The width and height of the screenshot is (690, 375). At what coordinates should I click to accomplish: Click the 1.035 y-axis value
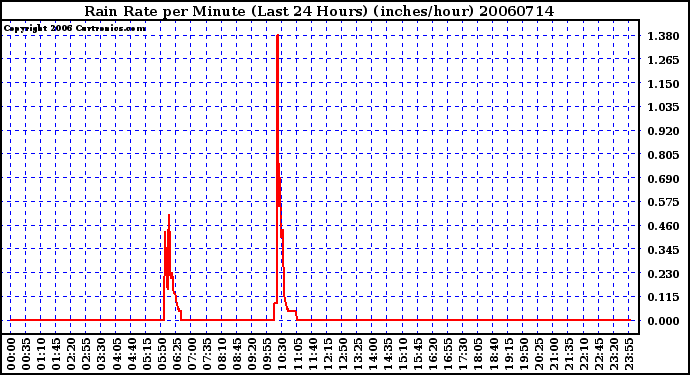[663, 107]
